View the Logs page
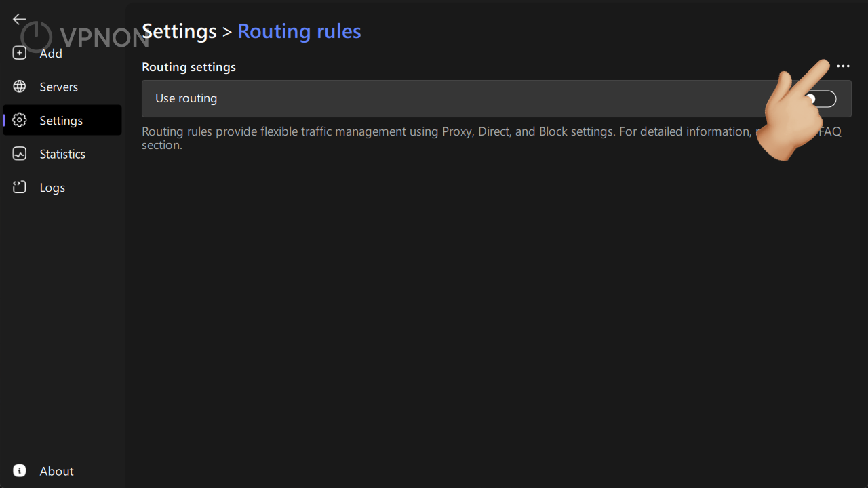Image resolution: width=868 pixels, height=488 pixels. click(x=52, y=188)
